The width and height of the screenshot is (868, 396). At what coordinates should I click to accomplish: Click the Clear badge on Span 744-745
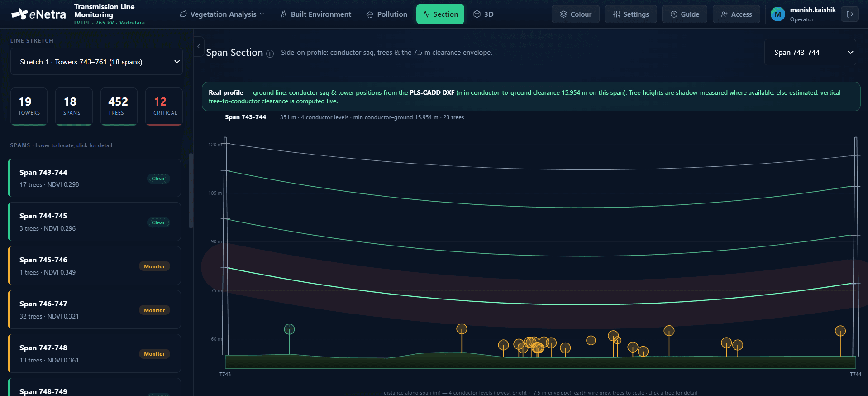[158, 222]
